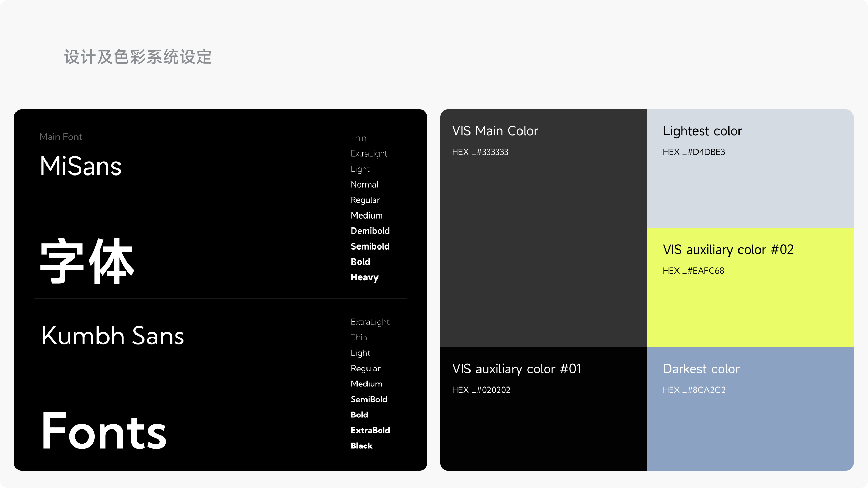Select the MiSans ExtraLight weight label
Image resolution: width=868 pixels, height=488 pixels.
pyautogui.click(x=369, y=153)
